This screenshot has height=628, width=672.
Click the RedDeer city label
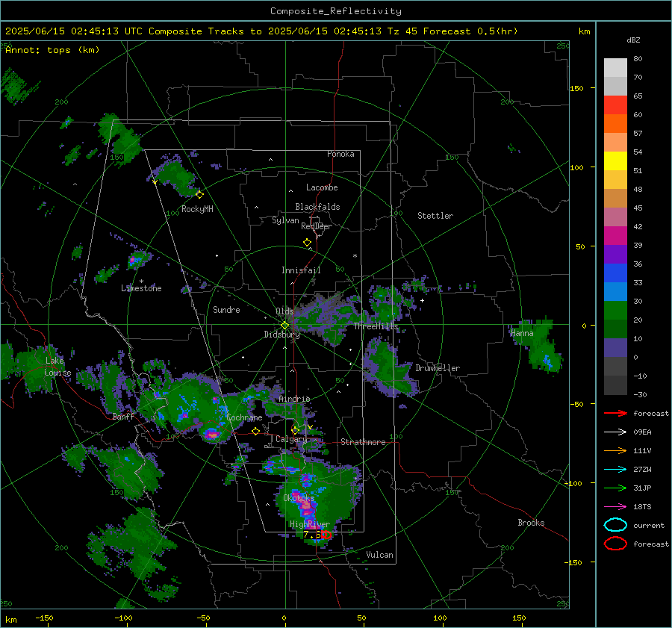[x=317, y=226]
